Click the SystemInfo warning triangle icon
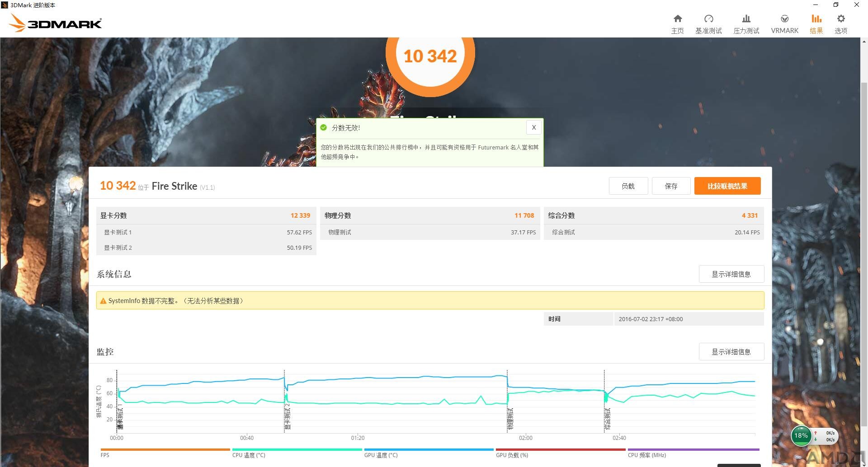Image resolution: width=868 pixels, height=467 pixels. 103,301
